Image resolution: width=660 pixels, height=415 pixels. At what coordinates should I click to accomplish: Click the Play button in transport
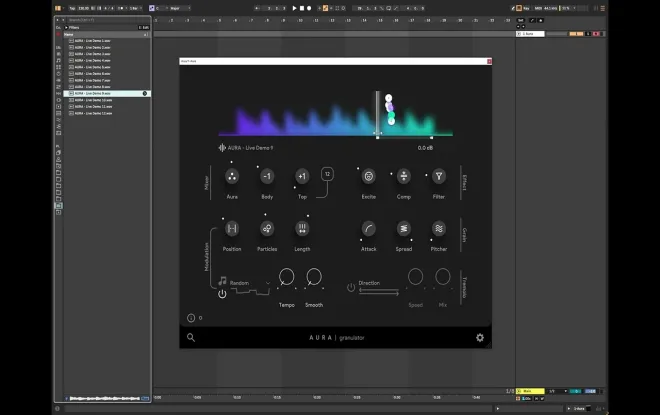pos(294,8)
